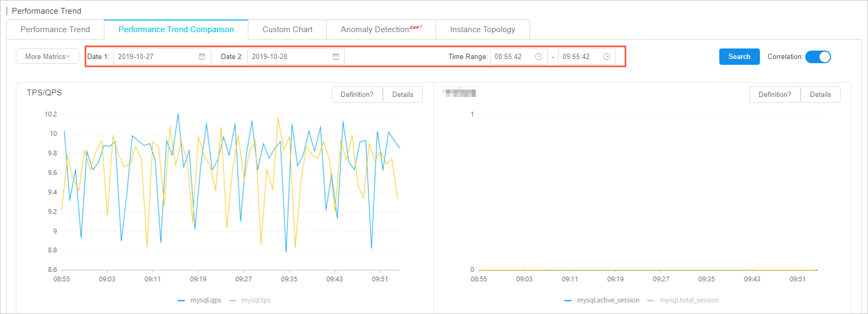This screenshot has height=314, width=868.
Task: Toggle the Correlation switch
Action: click(x=818, y=57)
